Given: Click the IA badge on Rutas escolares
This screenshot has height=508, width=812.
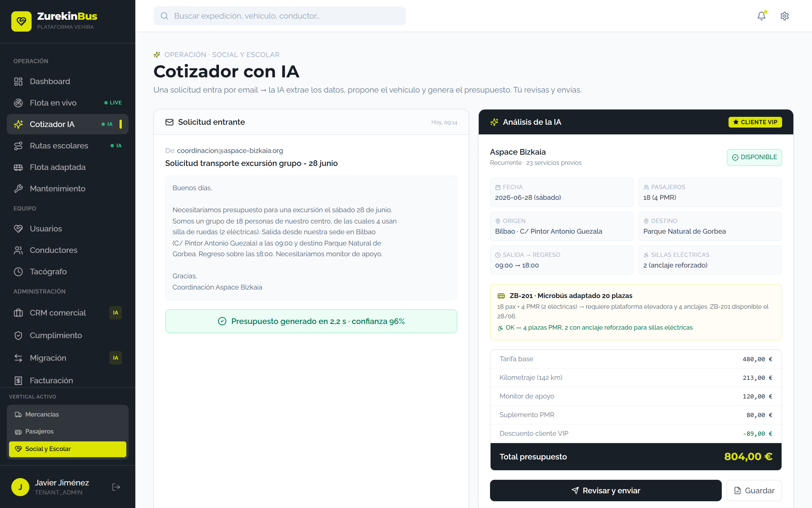Looking at the screenshot, I should coord(116,146).
